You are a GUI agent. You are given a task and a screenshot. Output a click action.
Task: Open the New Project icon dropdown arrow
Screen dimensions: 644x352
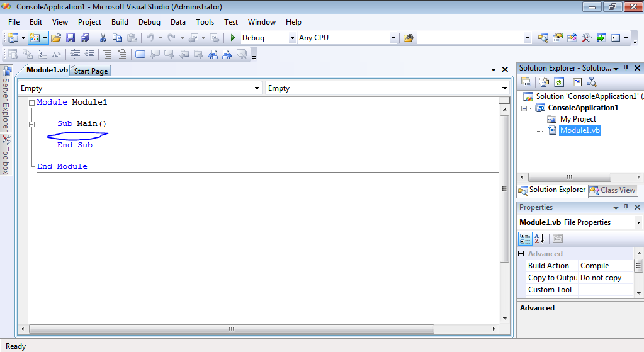(x=23, y=38)
